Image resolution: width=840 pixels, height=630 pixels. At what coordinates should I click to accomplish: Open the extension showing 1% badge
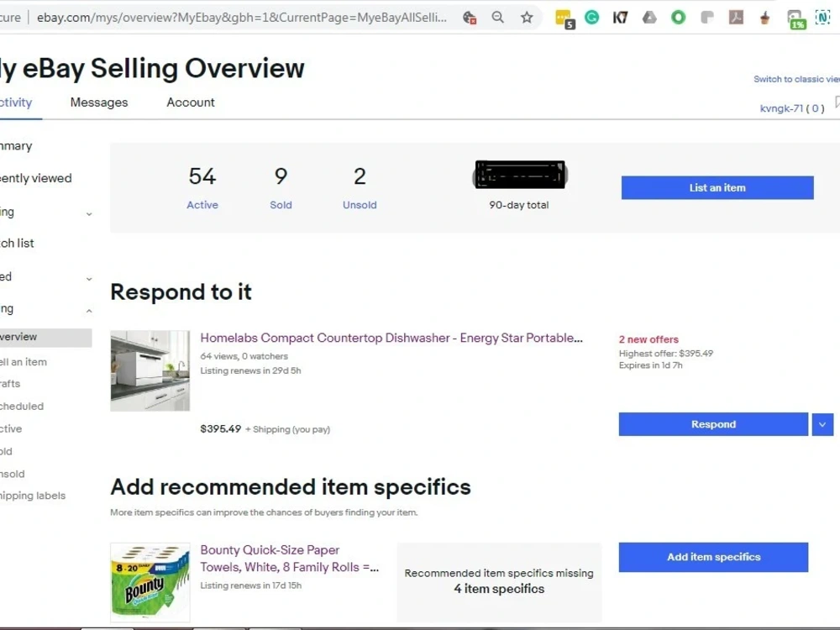point(795,19)
